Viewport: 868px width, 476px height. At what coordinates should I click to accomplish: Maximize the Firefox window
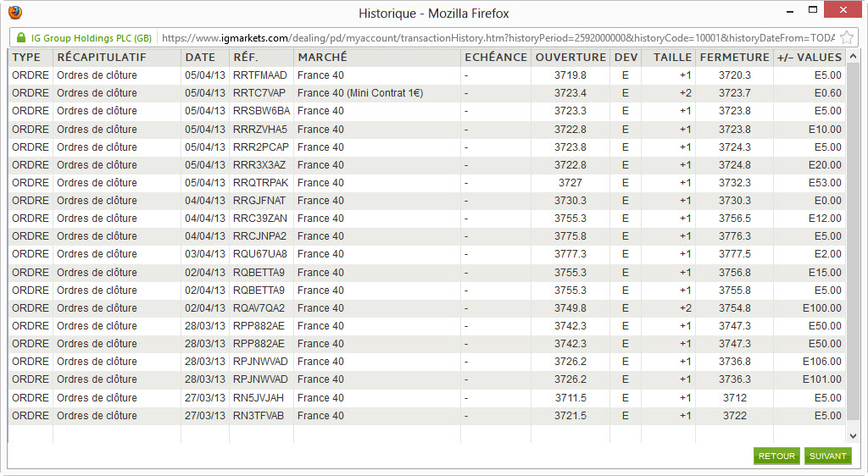coord(813,10)
